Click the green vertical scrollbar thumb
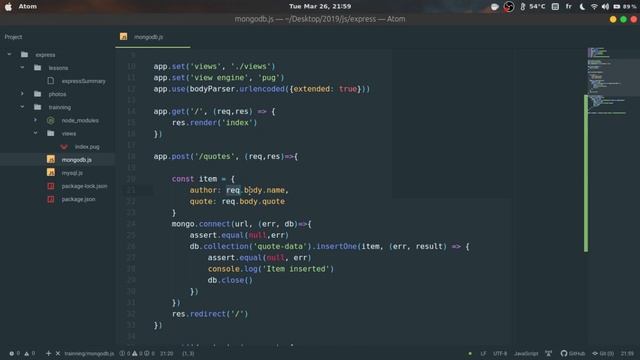This screenshot has height=360, width=640. [586, 173]
